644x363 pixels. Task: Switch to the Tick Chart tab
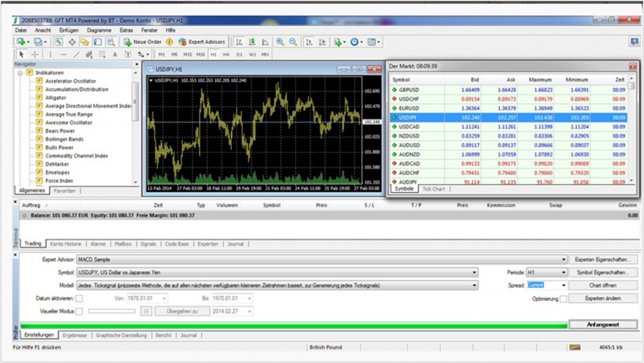click(x=434, y=189)
